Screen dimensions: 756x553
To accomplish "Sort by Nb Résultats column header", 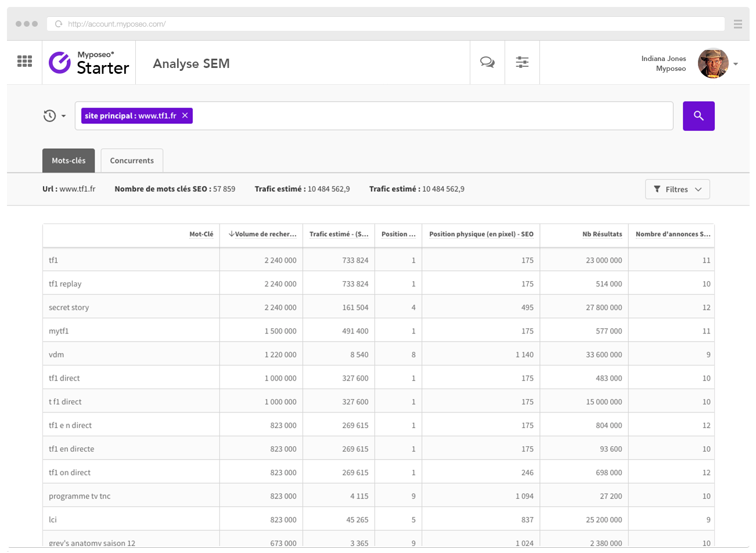I will [x=602, y=234].
